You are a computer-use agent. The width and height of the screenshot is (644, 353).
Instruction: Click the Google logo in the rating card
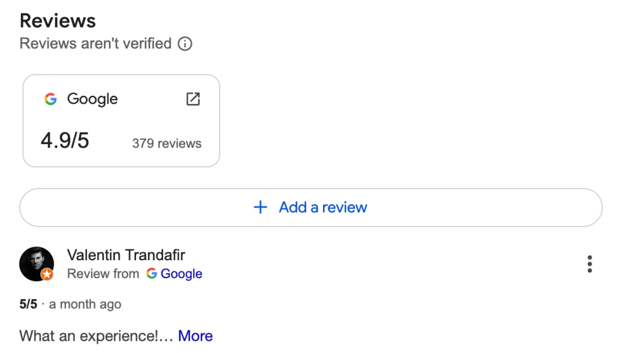(51, 99)
